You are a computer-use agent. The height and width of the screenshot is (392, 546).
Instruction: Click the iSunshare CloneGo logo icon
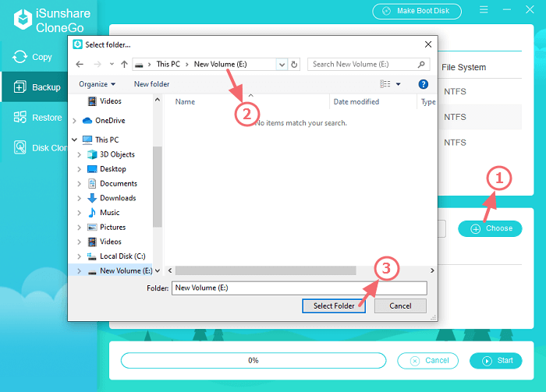pyautogui.click(x=23, y=19)
